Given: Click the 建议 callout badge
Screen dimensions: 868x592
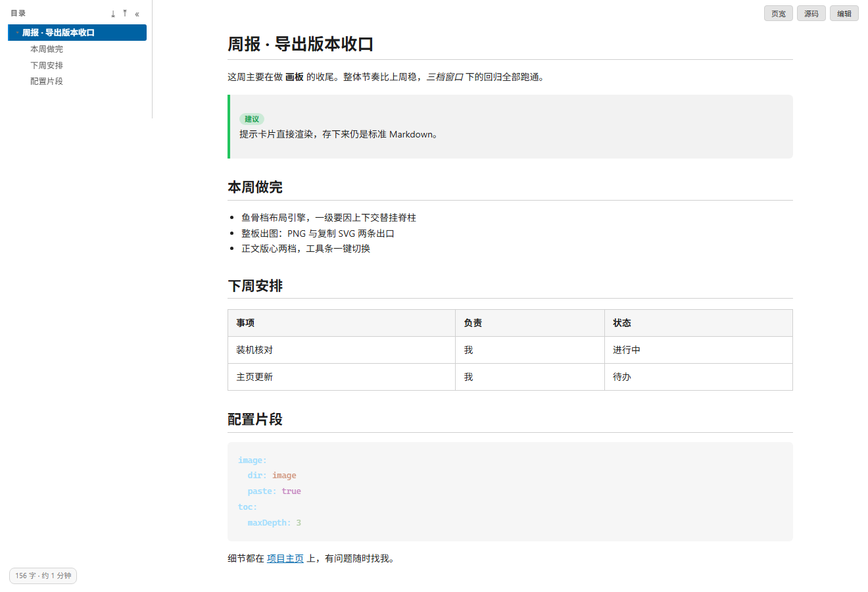Looking at the screenshot, I should [x=252, y=119].
